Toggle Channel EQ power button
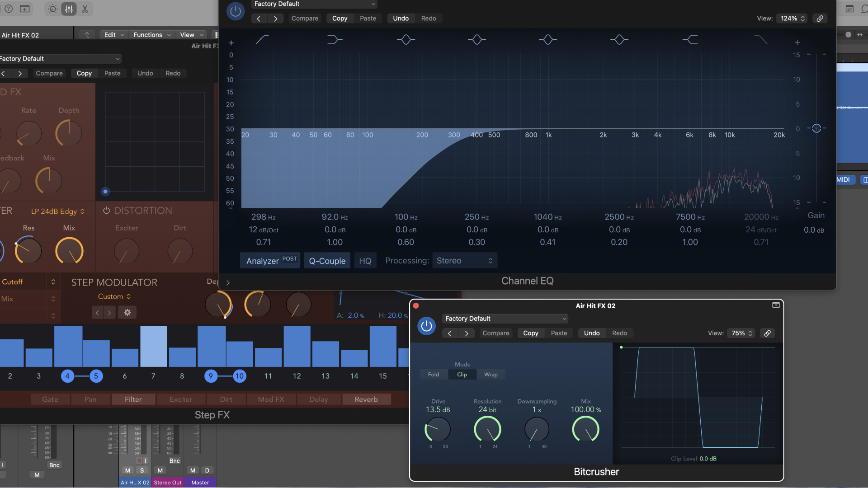 [235, 11]
